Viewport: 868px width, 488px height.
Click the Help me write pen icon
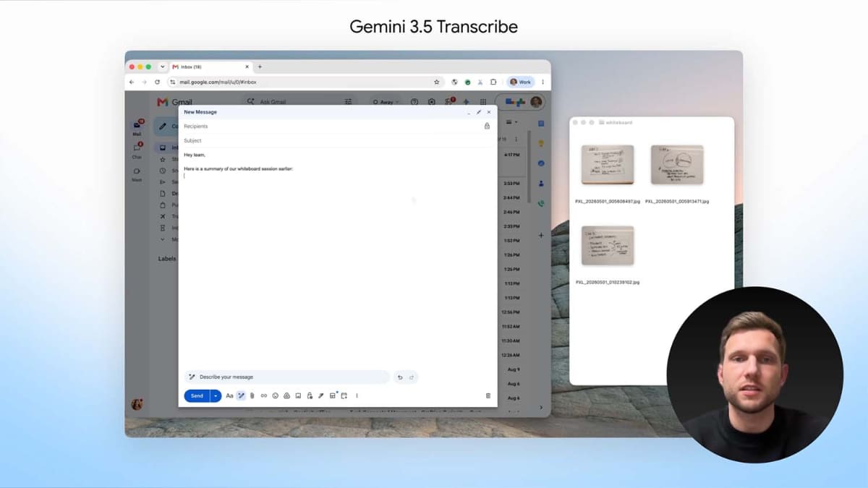tap(242, 395)
